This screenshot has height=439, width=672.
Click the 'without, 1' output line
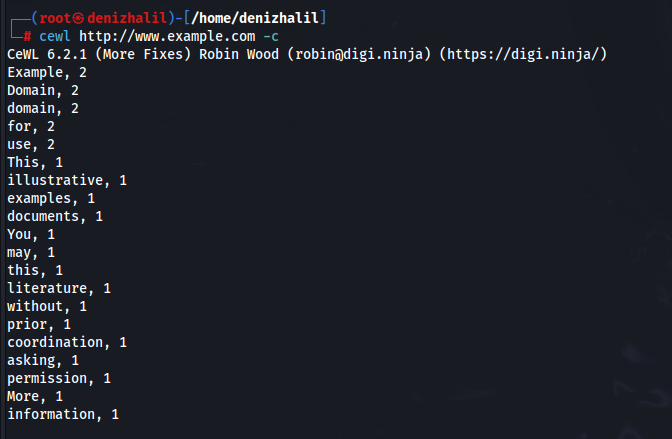[x=47, y=307]
